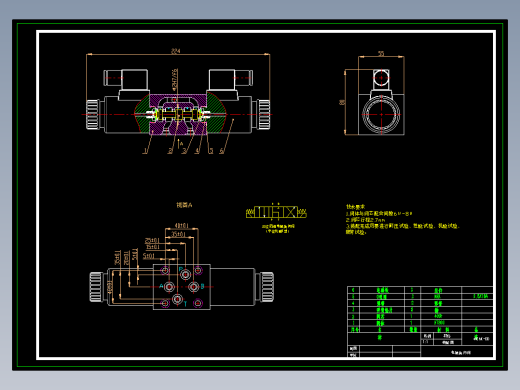
Task: Click part callout number 4
Action: click(197, 151)
